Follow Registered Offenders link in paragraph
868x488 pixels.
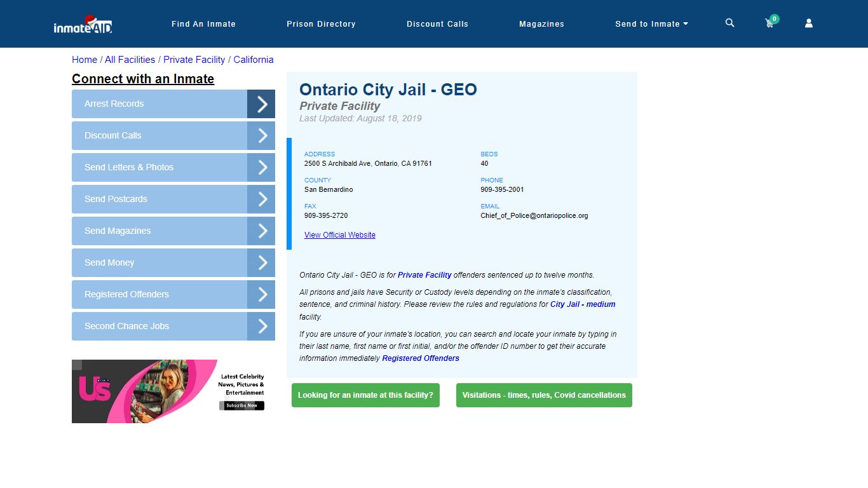pos(421,358)
